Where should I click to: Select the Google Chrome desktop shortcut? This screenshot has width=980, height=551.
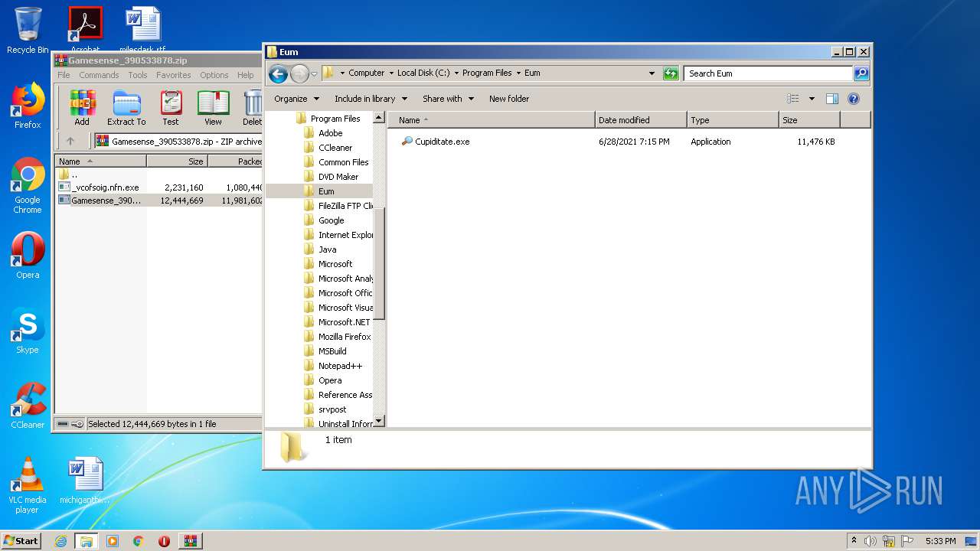[x=28, y=186]
